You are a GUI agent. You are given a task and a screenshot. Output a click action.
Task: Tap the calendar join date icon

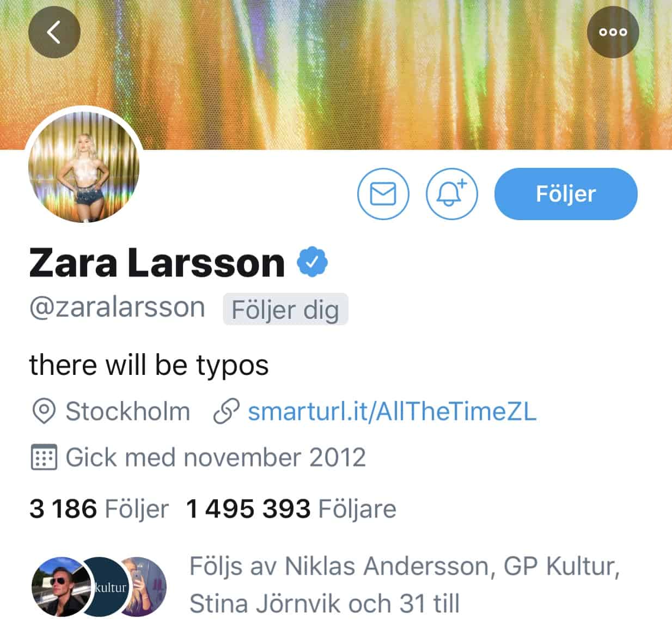pos(43,457)
